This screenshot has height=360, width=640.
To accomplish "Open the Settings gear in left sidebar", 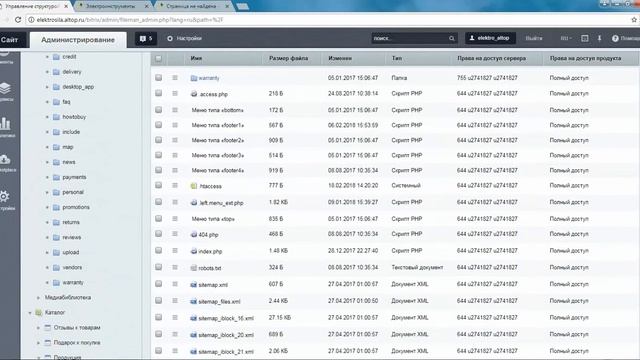I will pyautogui.click(x=4, y=196).
